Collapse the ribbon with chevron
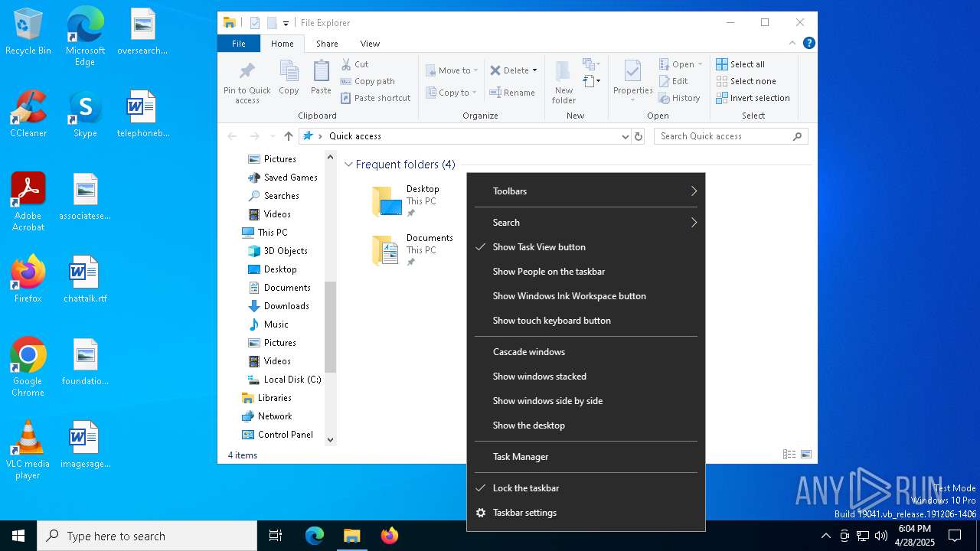 click(x=792, y=43)
